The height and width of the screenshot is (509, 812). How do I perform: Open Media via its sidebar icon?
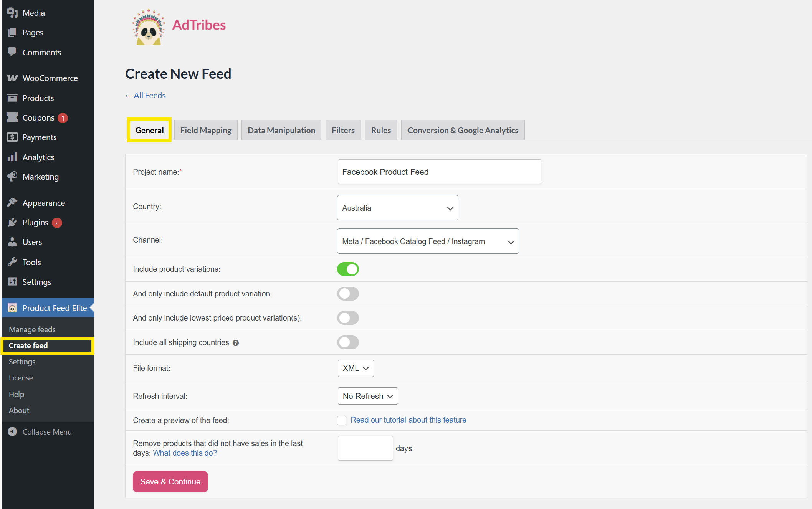pos(12,13)
